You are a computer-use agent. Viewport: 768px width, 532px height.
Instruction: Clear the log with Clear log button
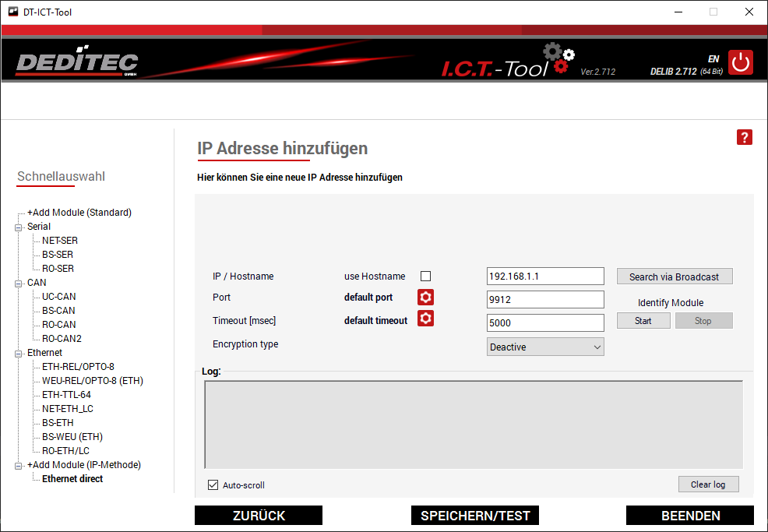coord(708,484)
